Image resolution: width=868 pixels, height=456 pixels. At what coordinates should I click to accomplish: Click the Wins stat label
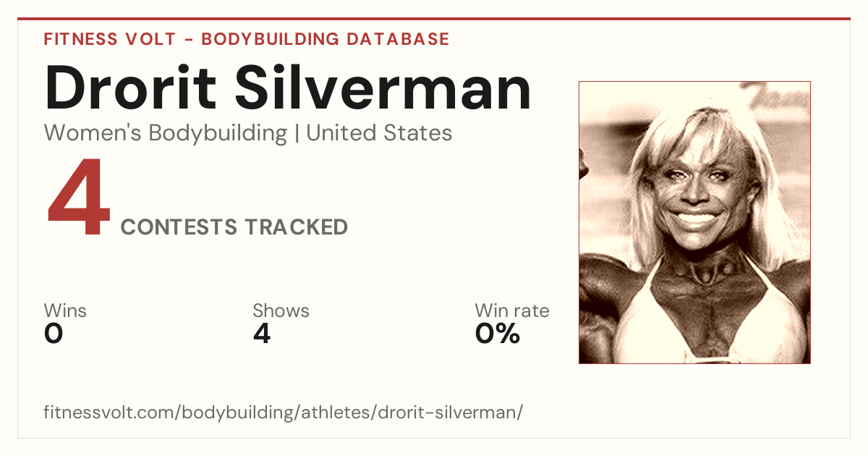(65, 311)
